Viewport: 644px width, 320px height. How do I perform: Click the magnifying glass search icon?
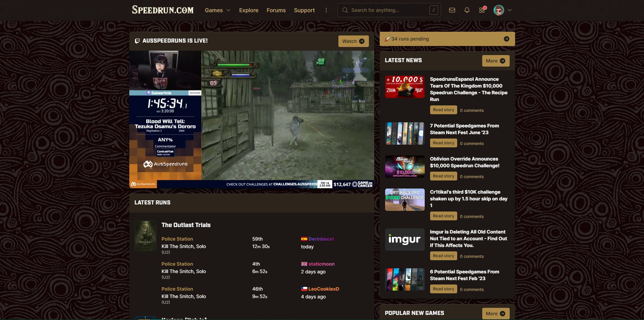tap(345, 10)
